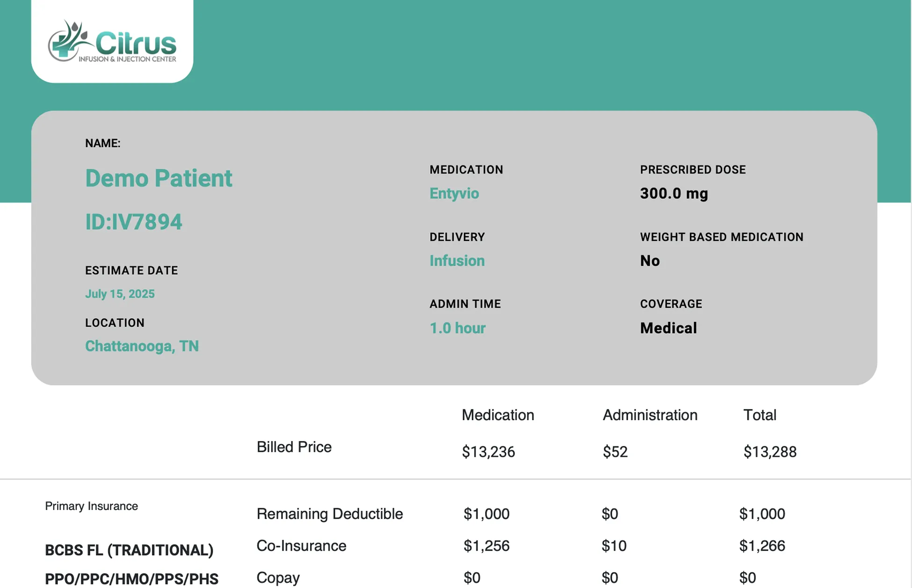Select the 'Demo Patient' name text
This screenshot has width=912, height=588.
159,178
